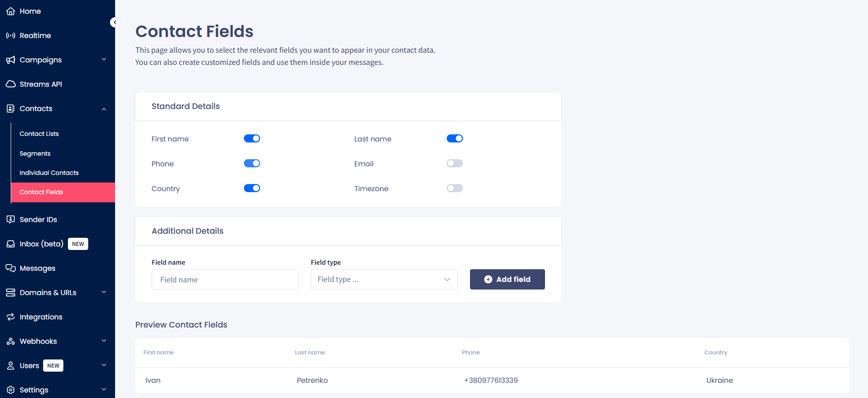Open the Field type dropdown
This screenshot has height=398, width=868.
point(384,279)
